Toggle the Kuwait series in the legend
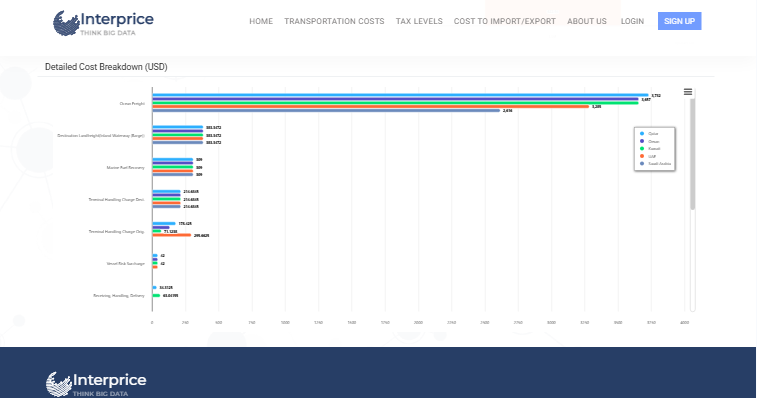The image size is (757, 398). pyautogui.click(x=650, y=149)
